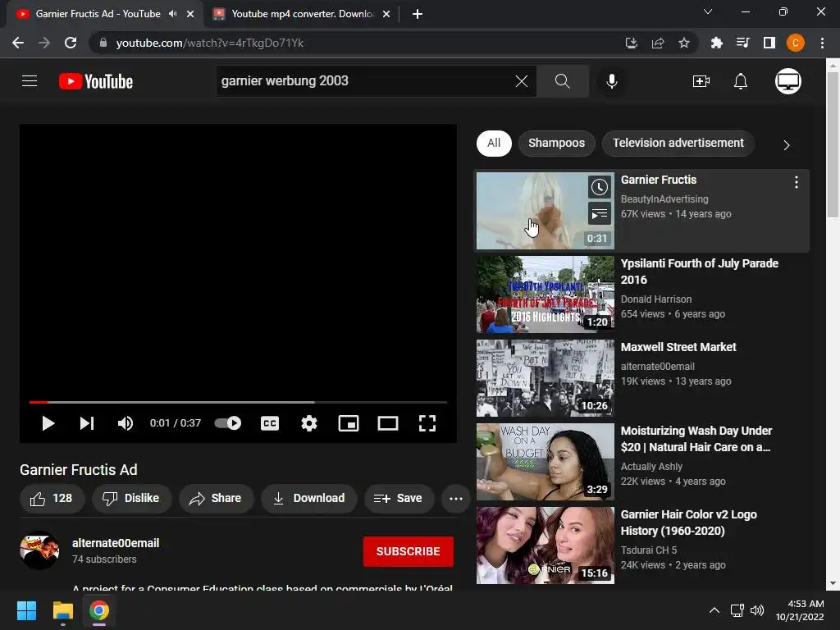Open the Donald Harrison channel link
840x630 pixels.
655,299
